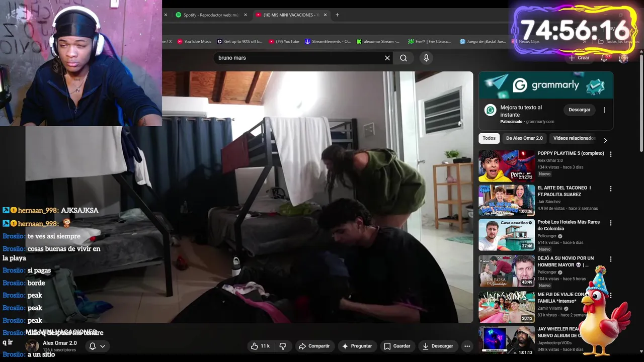Open the alexomar Stream Kick bookmark
Viewport: 644px width, 362px height.
[378, 42]
